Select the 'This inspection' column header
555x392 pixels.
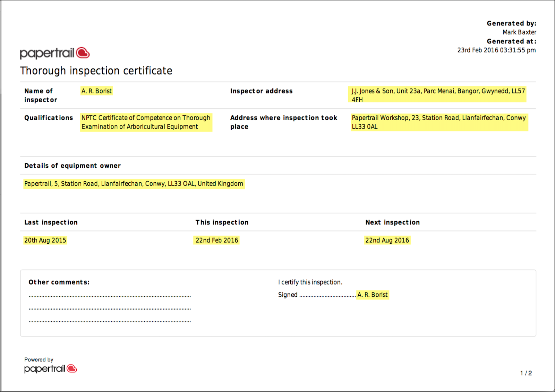point(222,222)
